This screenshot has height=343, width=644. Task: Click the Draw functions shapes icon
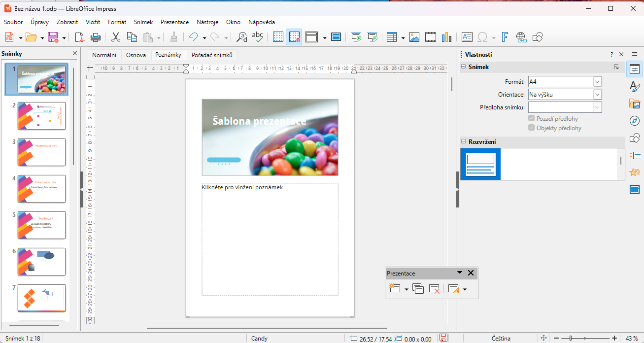[538, 37]
